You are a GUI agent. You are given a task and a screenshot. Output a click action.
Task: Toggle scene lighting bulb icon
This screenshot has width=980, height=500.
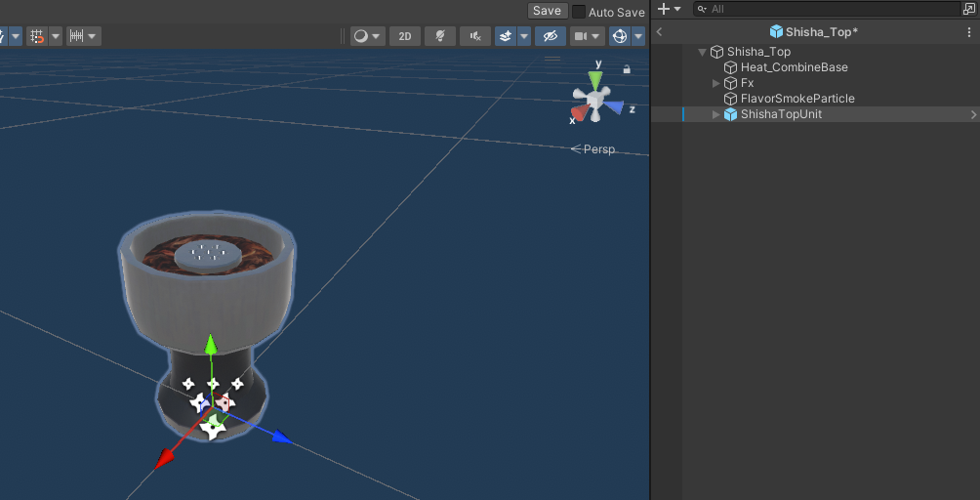click(x=440, y=36)
